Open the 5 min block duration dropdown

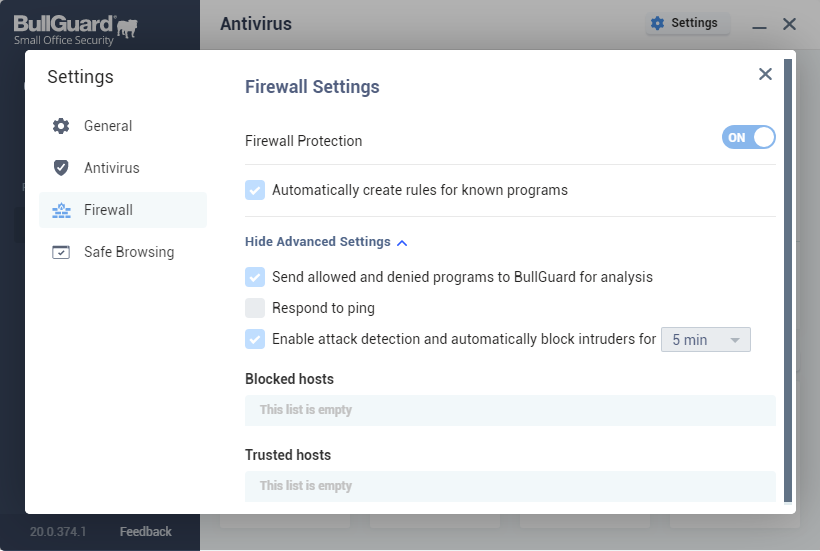[x=705, y=340]
